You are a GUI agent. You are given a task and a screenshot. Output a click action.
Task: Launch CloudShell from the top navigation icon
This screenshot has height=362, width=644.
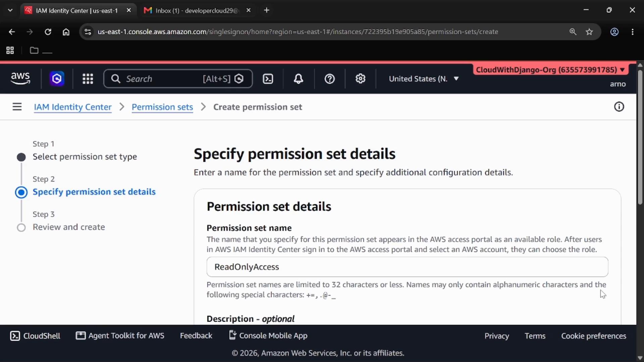268,79
